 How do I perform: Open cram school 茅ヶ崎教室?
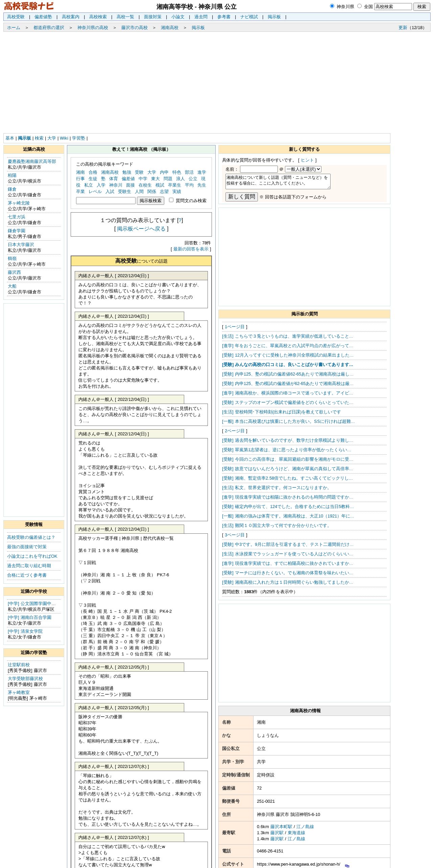pyautogui.click(x=19, y=693)
